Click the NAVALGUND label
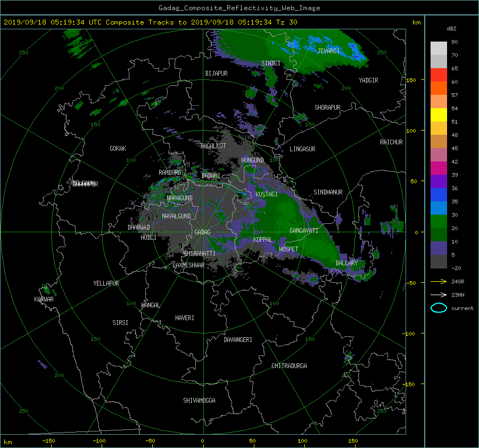479x448 pixels. 176,216
